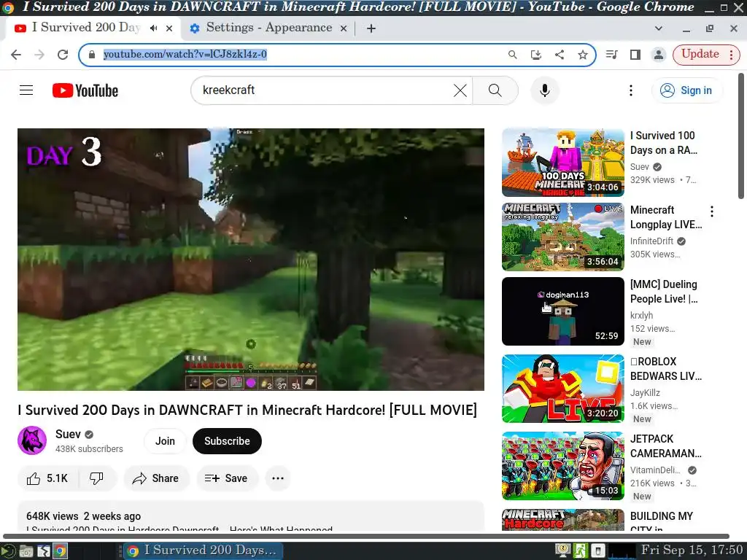Share this page via address bar icon
This screenshot has height=560, width=747.
[560, 55]
